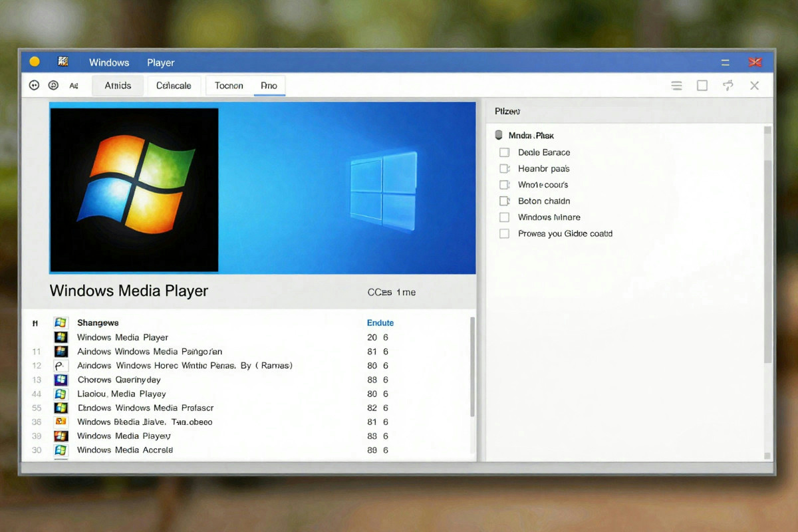Sort list by the 'Shangews' column header
This screenshot has height=532, width=798.
click(98, 323)
